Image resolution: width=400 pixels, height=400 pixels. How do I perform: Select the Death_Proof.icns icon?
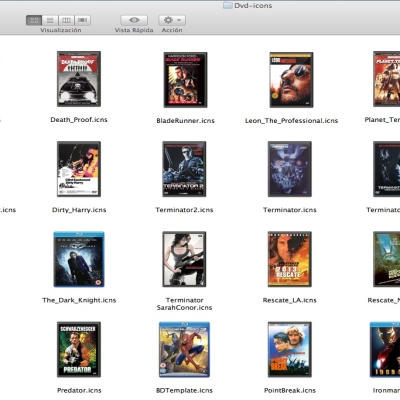[79, 79]
